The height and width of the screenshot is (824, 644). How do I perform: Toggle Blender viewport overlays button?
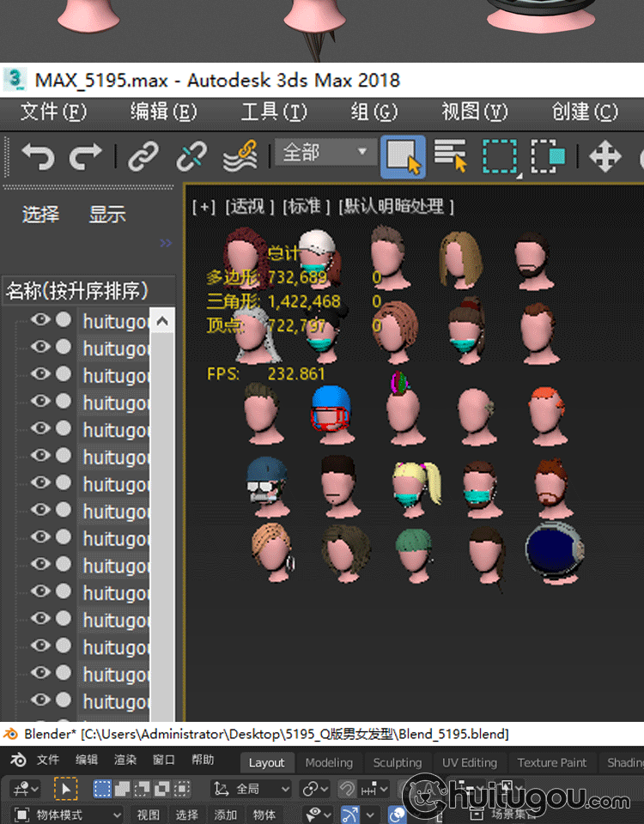[x=398, y=815]
